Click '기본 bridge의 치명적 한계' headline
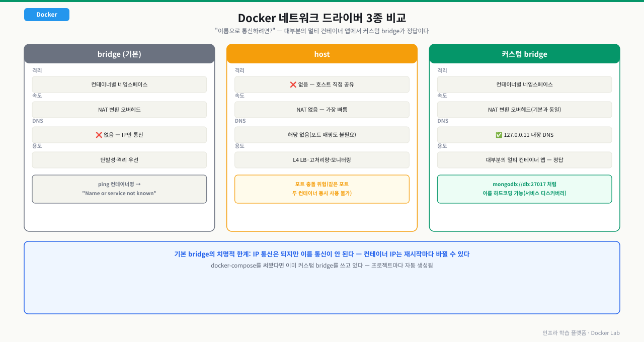 point(322,254)
